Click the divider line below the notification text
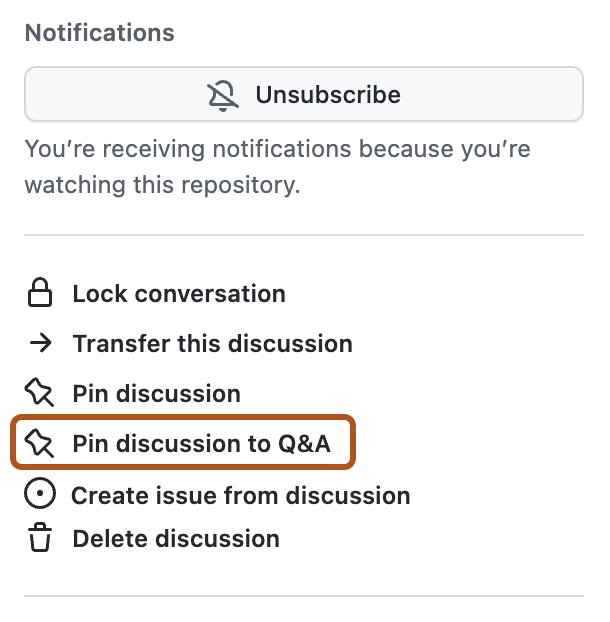 [x=304, y=236]
